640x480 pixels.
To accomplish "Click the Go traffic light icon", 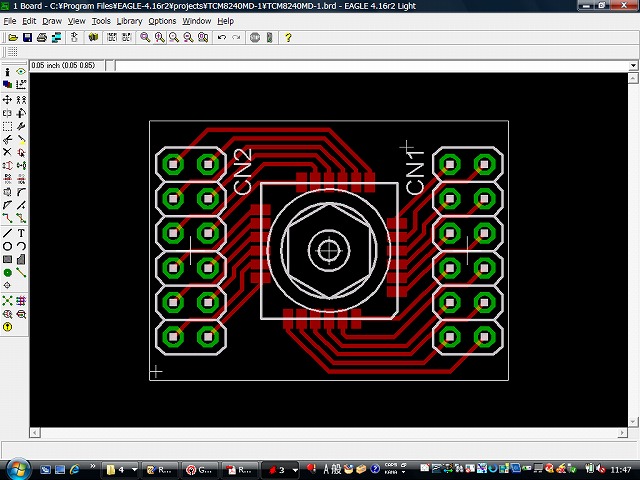I will pyautogui.click(x=269, y=38).
